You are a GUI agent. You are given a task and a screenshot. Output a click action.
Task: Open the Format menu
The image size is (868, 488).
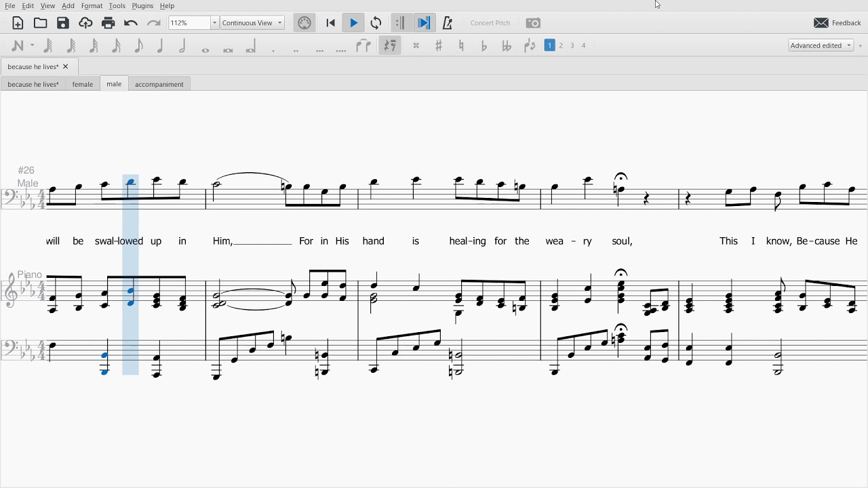tap(92, 5)
